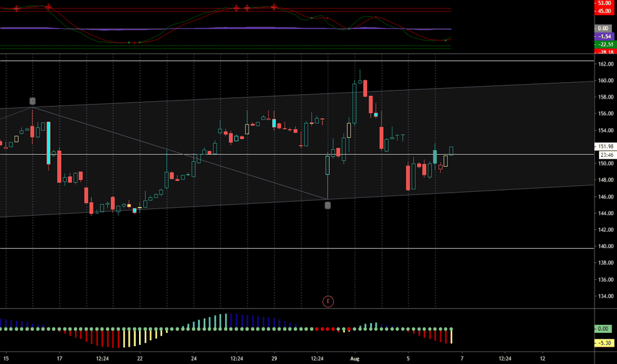
Task: Click the 156.00 price axis label
Action: [x=606, y=113]
